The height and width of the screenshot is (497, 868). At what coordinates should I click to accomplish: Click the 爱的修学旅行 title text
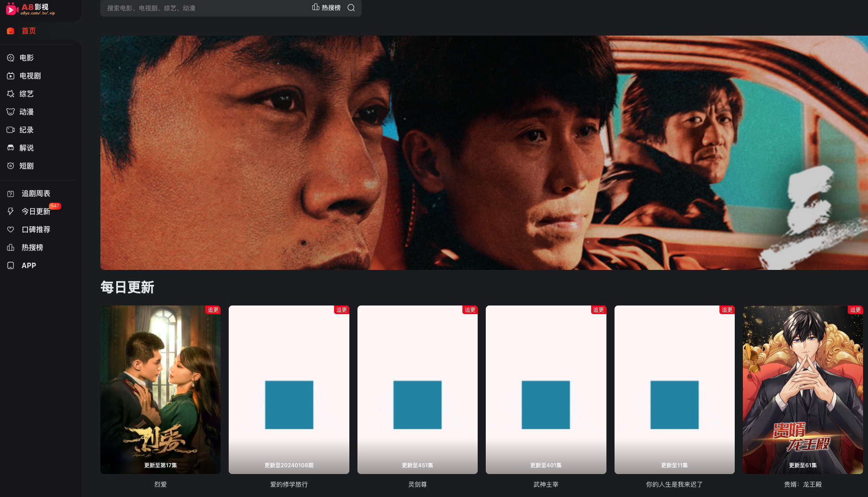(289, 484)
